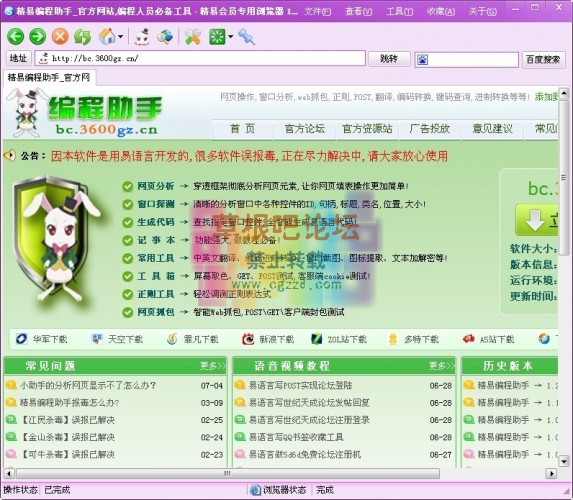Image resolution: width=573 pixels, height=500 pixels.
Task: Open the 关于(G) menu
Action: coord(483,11)
